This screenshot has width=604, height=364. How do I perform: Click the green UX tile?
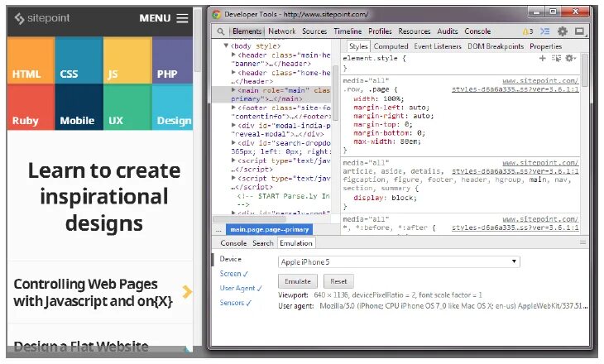tap(128, 107)
